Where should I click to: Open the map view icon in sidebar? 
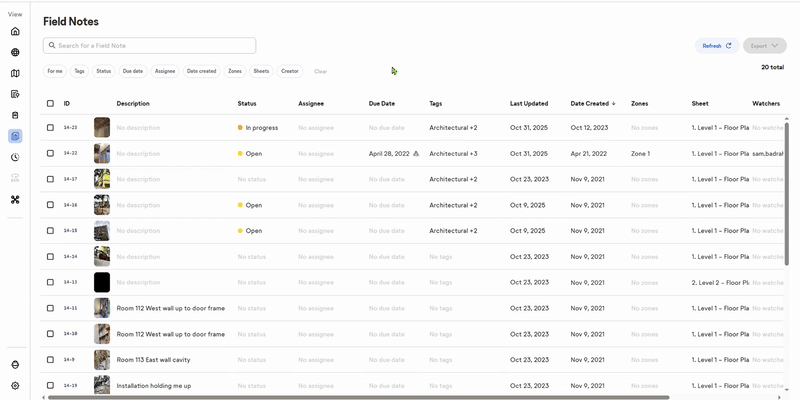pos(15,73)
